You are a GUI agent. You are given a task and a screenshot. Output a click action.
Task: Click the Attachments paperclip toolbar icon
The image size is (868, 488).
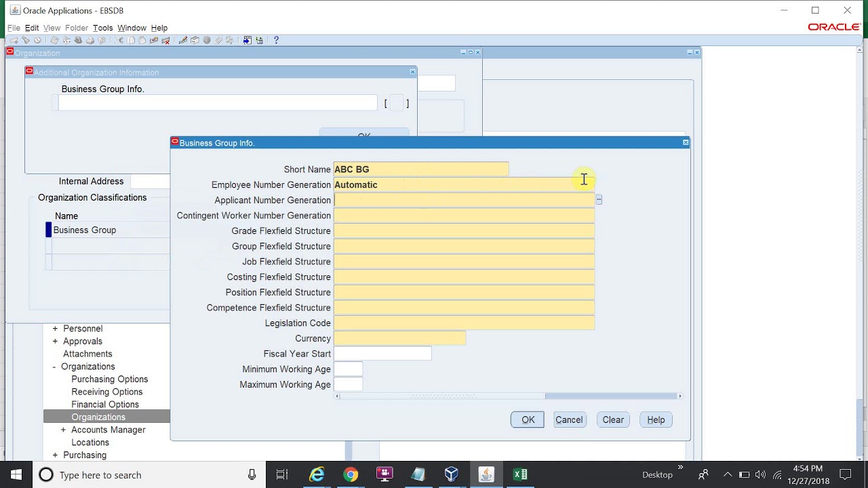coord(218,40)
